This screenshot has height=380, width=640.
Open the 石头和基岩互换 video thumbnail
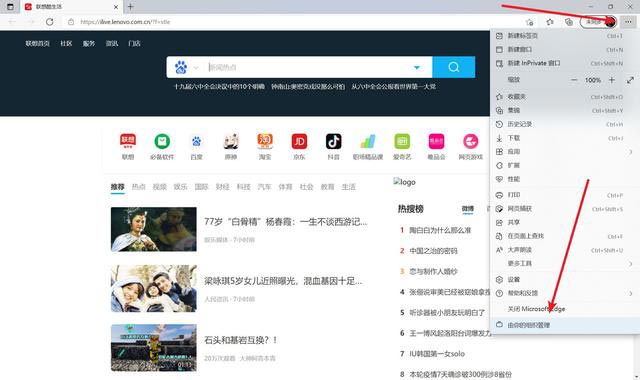point(153,348)
